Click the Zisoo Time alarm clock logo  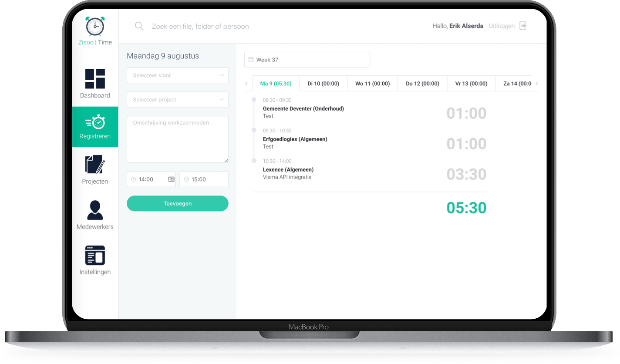pos(95,27)
